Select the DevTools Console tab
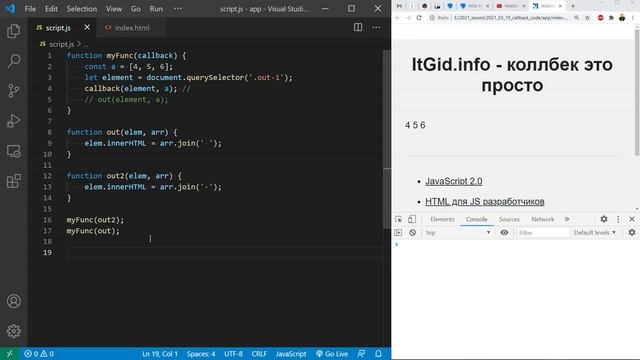Screen dimensions: 640x360 476,219
